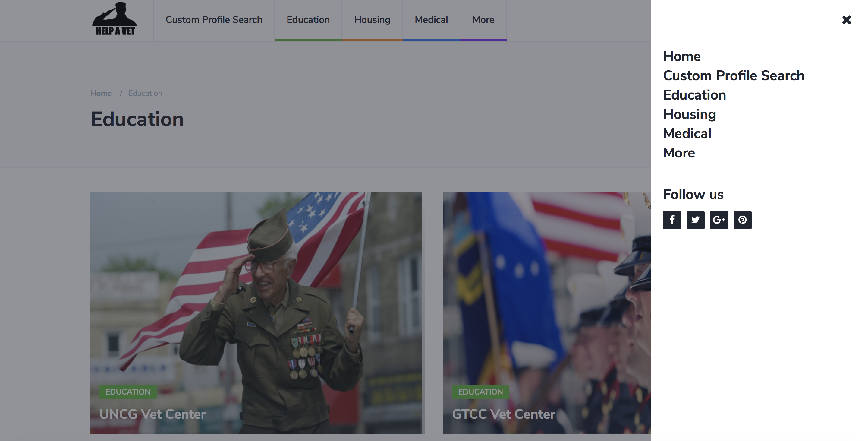Select Housing in the side panel
Screen dimensions: 868x441
pos(689,114)
